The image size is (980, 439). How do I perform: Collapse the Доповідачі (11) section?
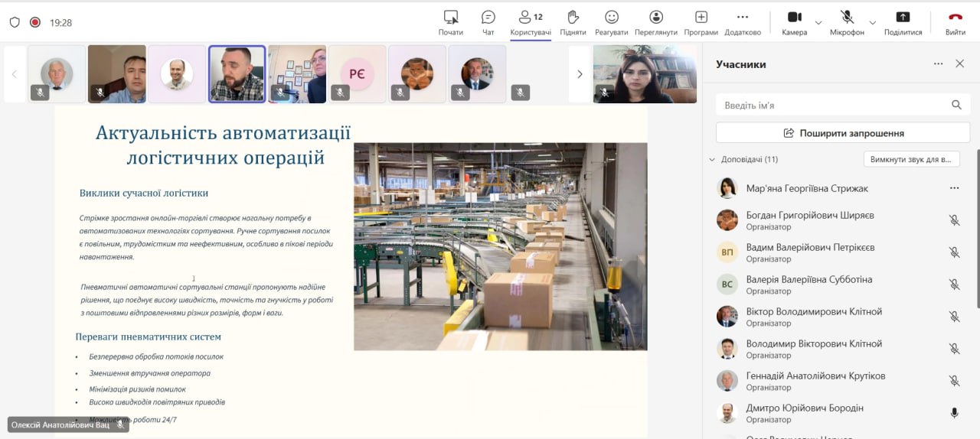[x=712, y=160]
